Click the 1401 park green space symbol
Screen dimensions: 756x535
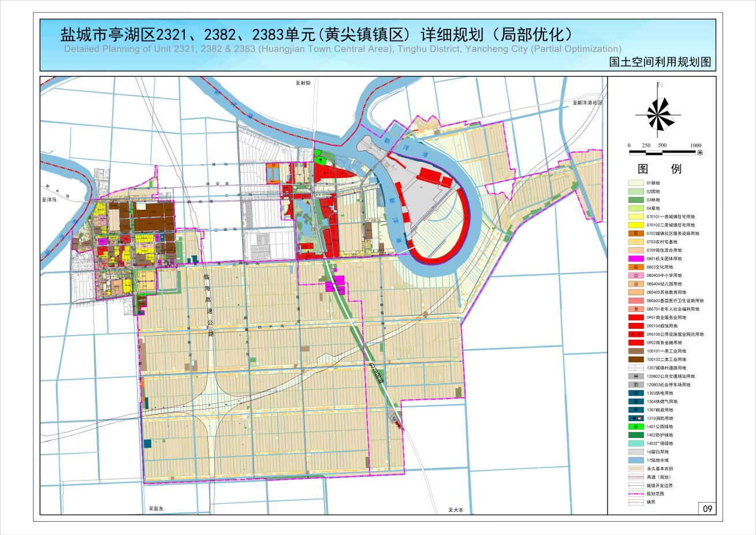pos(636,426)
